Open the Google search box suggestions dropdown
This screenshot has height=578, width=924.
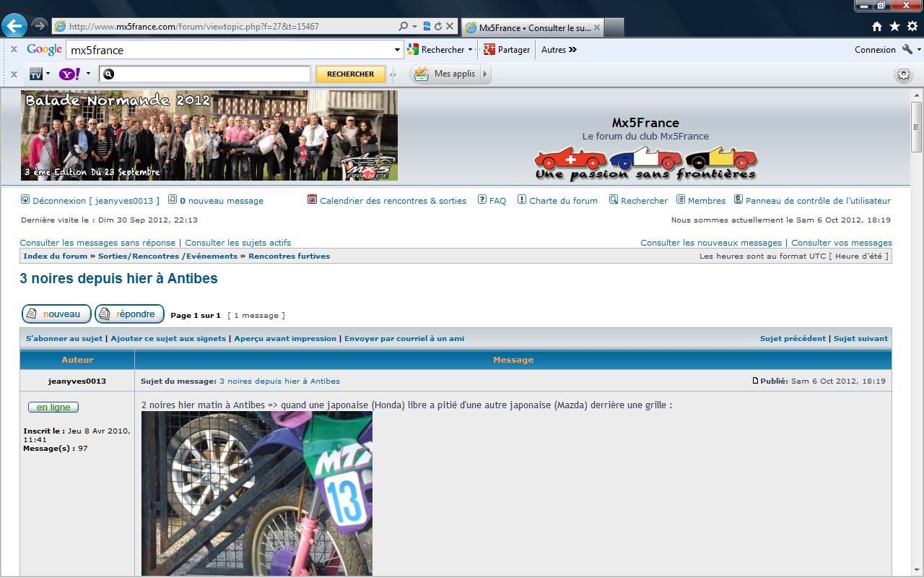(397, 50)
